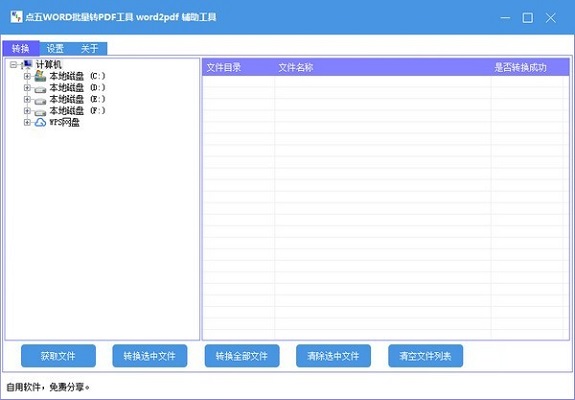The width and height of the screenshot is (575, 400).
Task: Select 本地磁盘 (F:) text in tree
Action: [x=77, y=111]
